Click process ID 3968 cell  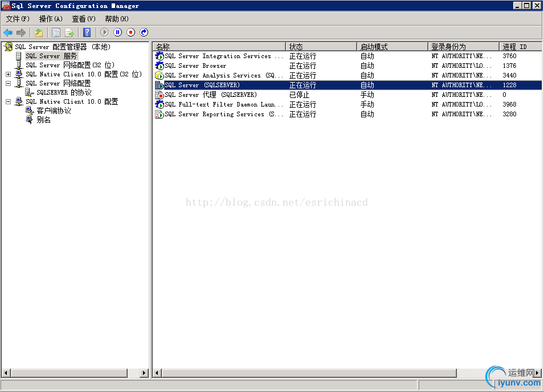(509, 104)
